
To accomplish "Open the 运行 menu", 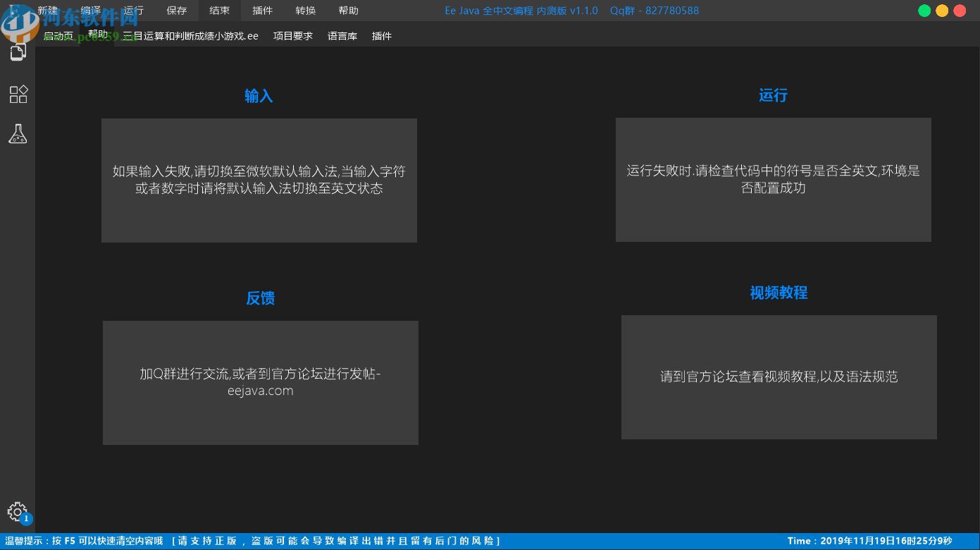I will pyautogui.click(x=132, y=10).
